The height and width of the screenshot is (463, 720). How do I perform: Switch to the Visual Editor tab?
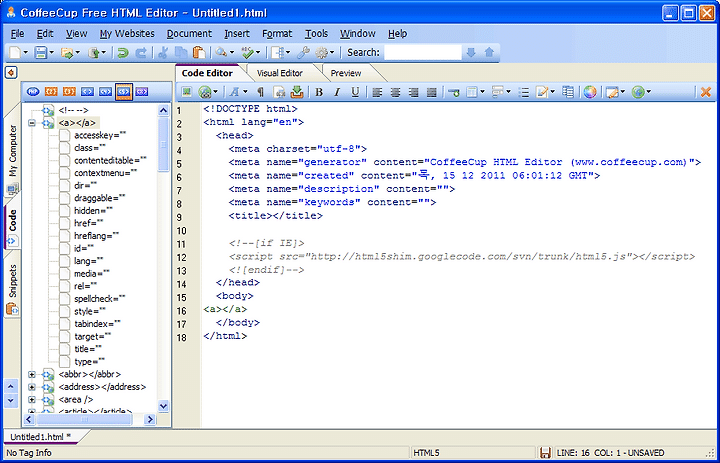[280, 73]
